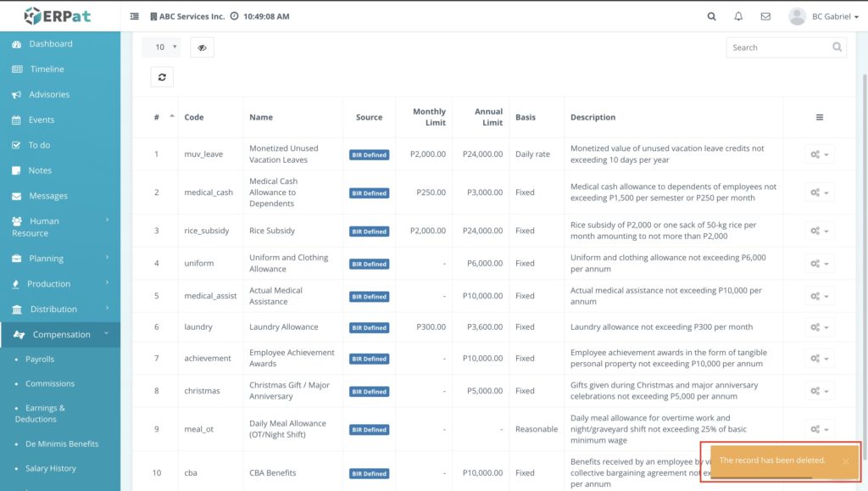Open the notifications bell icon
This screenshot has height=491, width=868.
pyautogui.click(x=738, y=16)
